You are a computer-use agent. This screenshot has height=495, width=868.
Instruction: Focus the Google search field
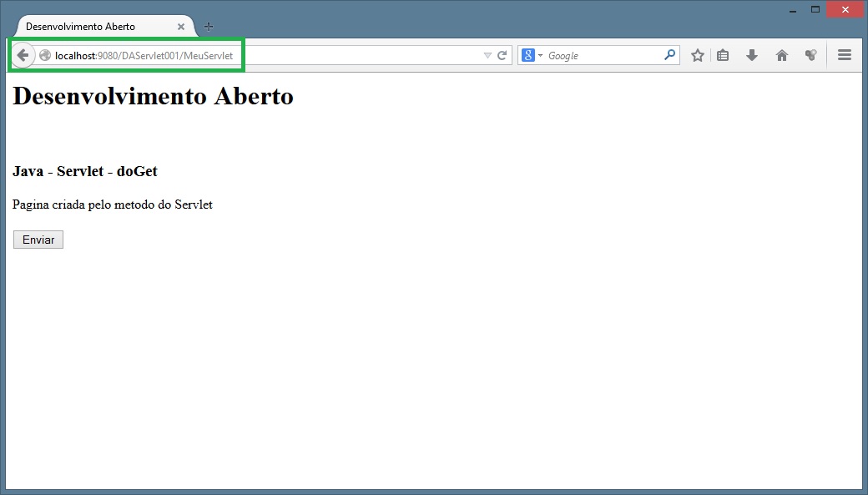(601, 56)
